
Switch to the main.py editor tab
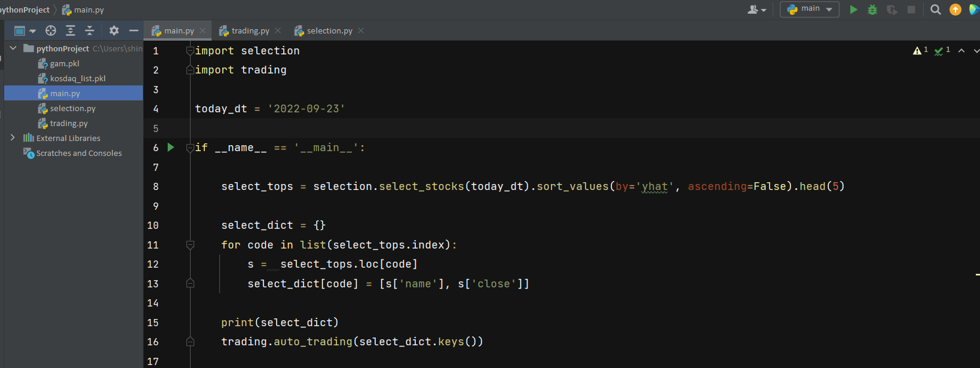[x=179, y=30]
